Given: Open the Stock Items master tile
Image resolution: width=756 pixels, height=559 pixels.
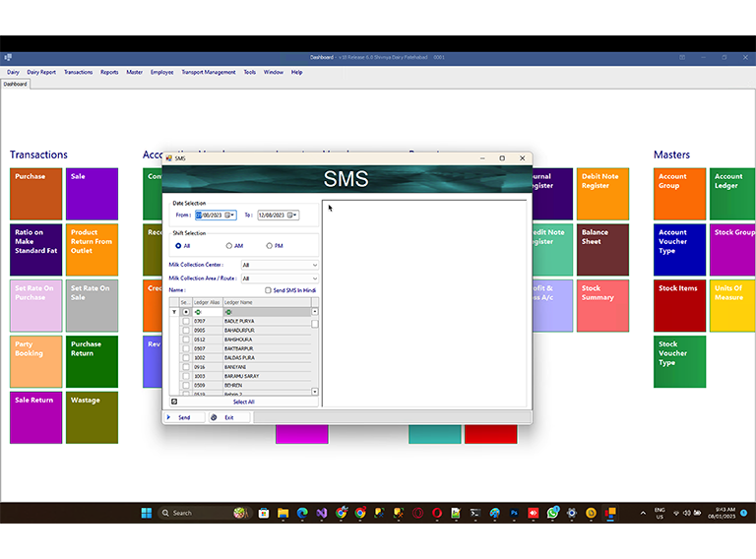Looking at the screenshot, I should (x=679, y=305).
